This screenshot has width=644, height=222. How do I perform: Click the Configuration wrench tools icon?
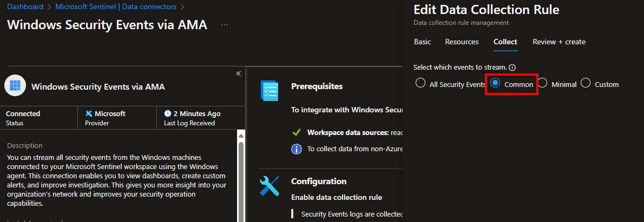point(270,186)
